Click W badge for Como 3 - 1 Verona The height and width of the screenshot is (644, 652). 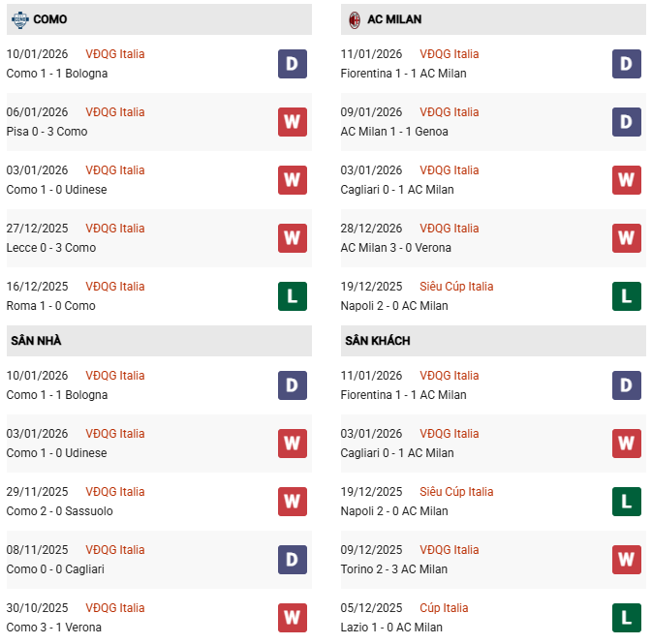pos(292,618)
